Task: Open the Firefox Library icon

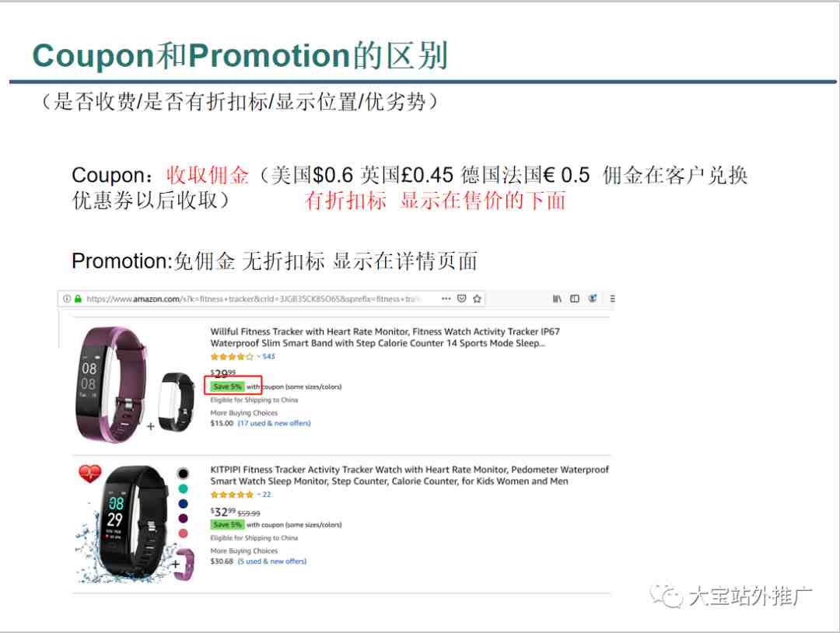Action: pos(557,299)
